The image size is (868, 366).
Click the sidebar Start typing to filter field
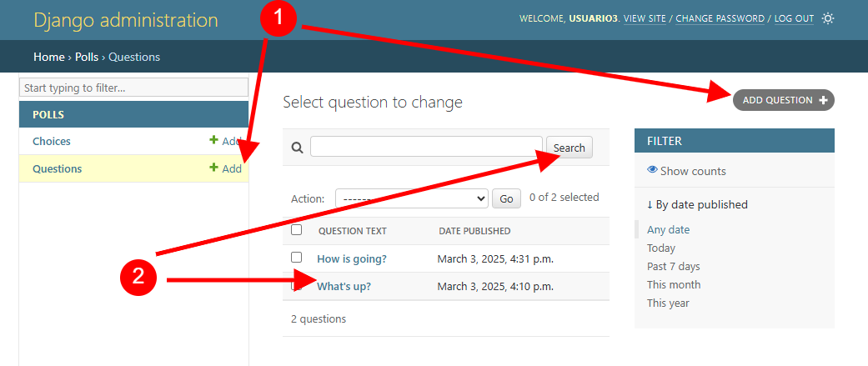click(x=133, y=88)
